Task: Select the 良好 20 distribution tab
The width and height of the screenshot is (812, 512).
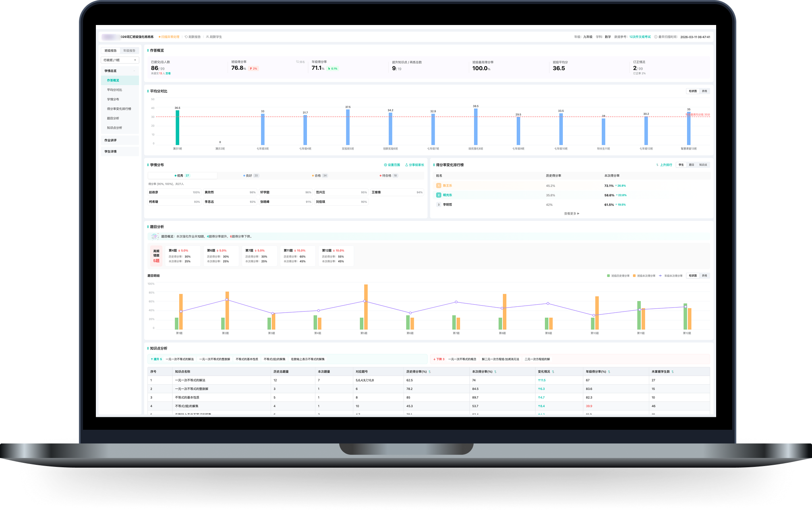Action: pyautogui.click(x=251, y=176)
